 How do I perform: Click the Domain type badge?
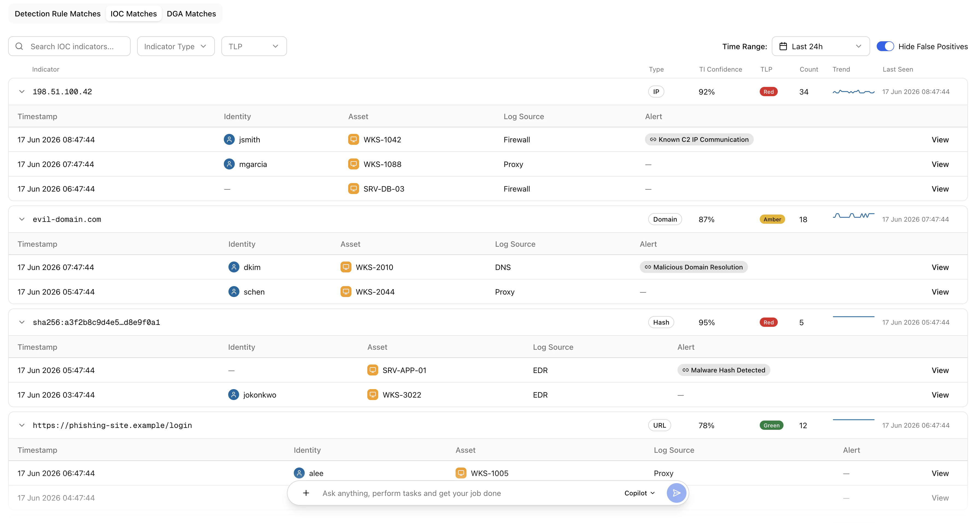(665, 219)
